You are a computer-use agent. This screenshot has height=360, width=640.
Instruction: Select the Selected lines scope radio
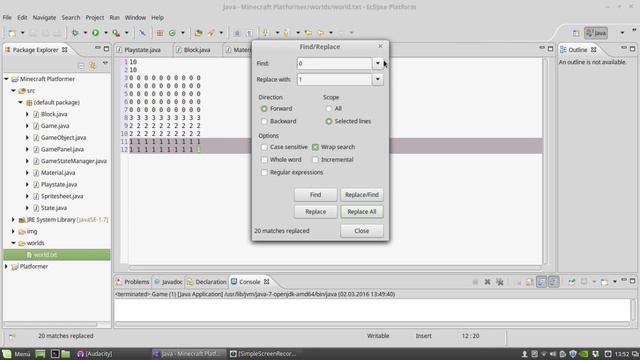(x=329, y=121)
